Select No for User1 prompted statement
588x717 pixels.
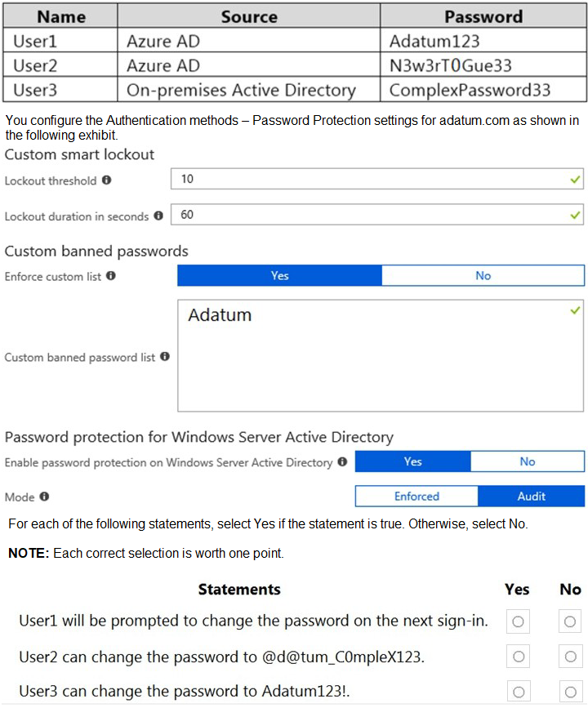click(570, 621)
